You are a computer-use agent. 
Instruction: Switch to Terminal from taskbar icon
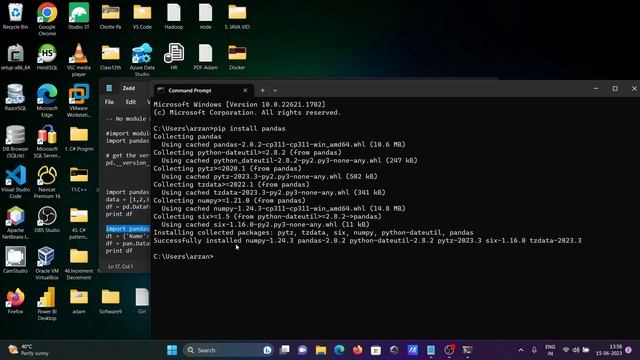pos(468,350)
